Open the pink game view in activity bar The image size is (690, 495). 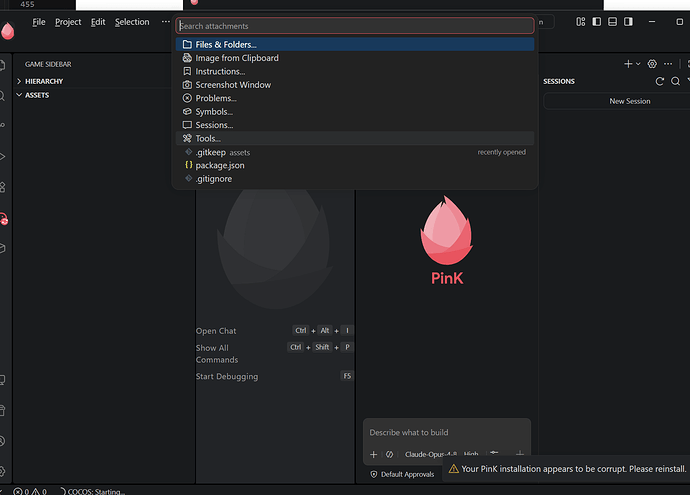coord(4,219)
